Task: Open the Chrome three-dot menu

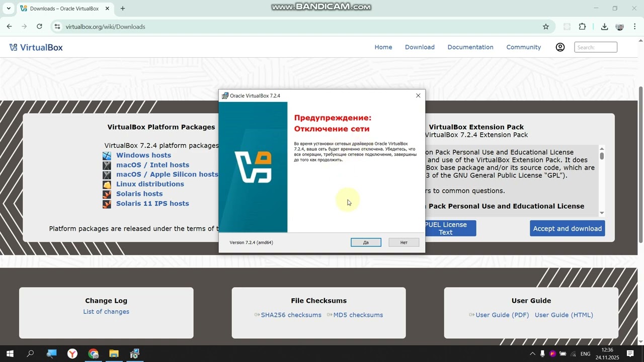Action: click(635, 27)
